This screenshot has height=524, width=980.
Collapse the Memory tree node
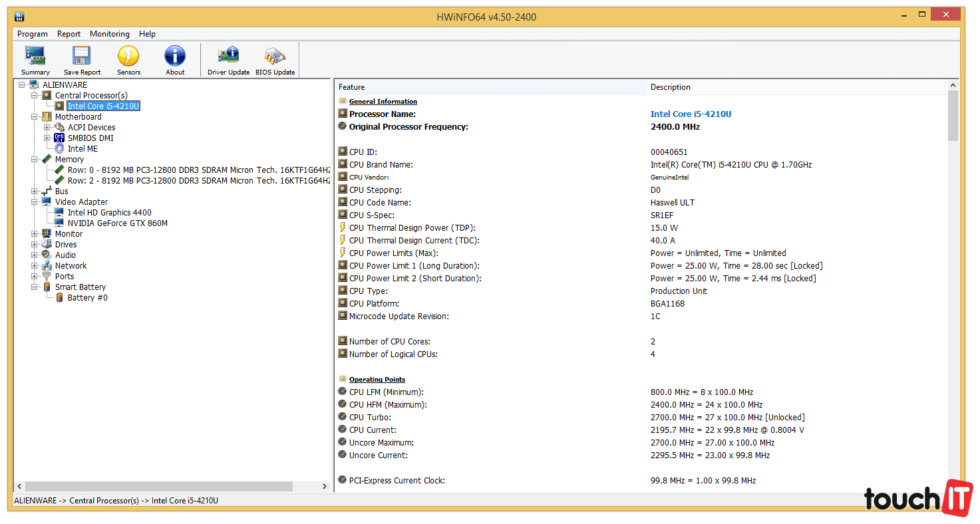pos(35,160)
